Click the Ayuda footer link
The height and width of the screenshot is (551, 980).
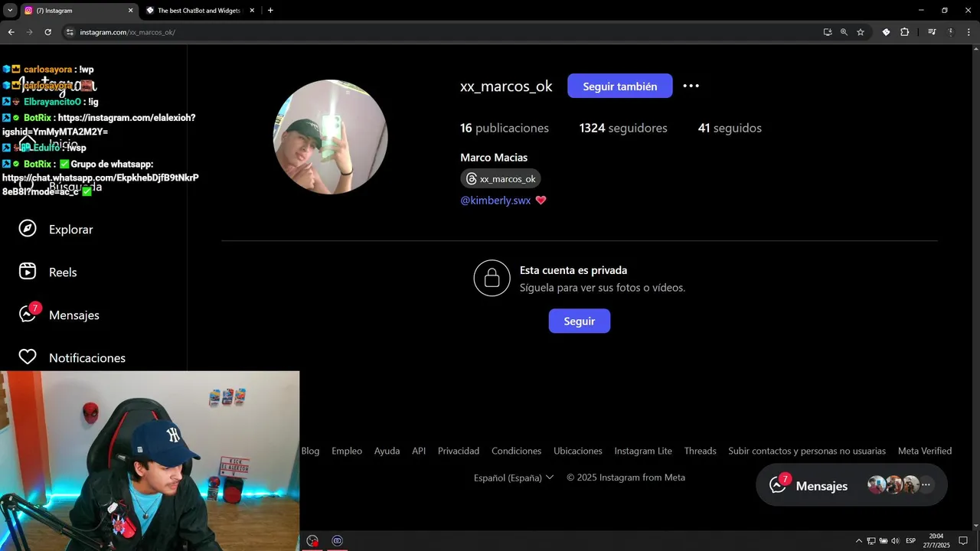(387, 451)
